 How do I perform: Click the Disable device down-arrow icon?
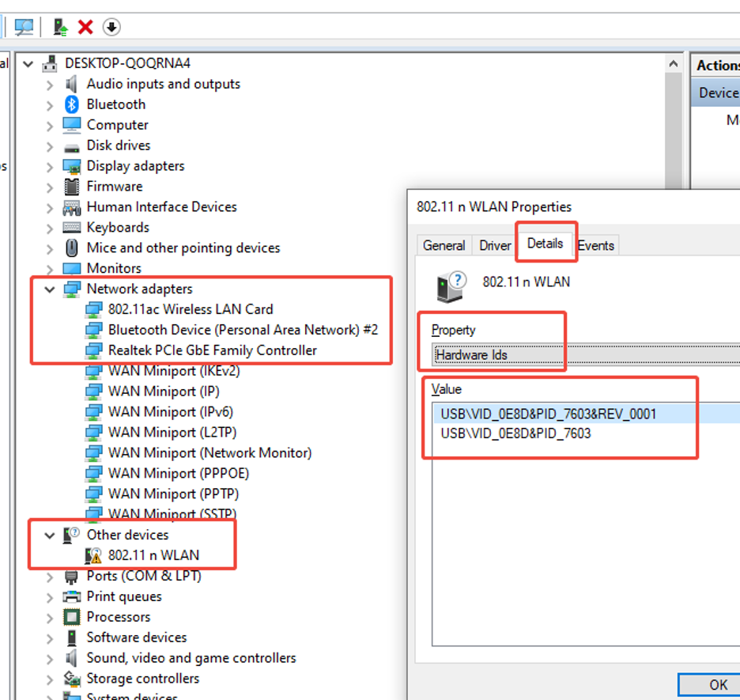tap(111, 27)
